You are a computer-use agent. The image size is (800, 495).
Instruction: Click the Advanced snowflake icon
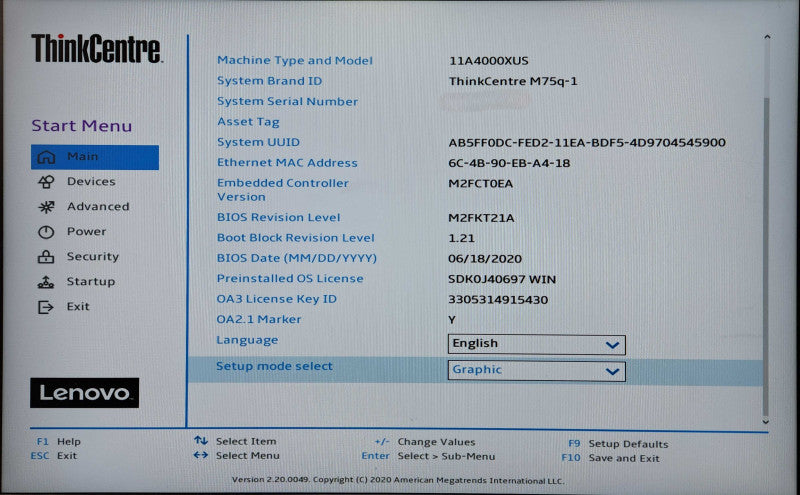pos(46,207)
